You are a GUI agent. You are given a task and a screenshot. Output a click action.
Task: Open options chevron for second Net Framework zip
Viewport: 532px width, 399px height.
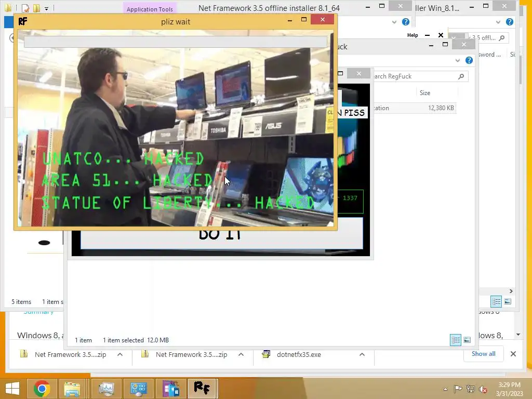tap(241, 354)
